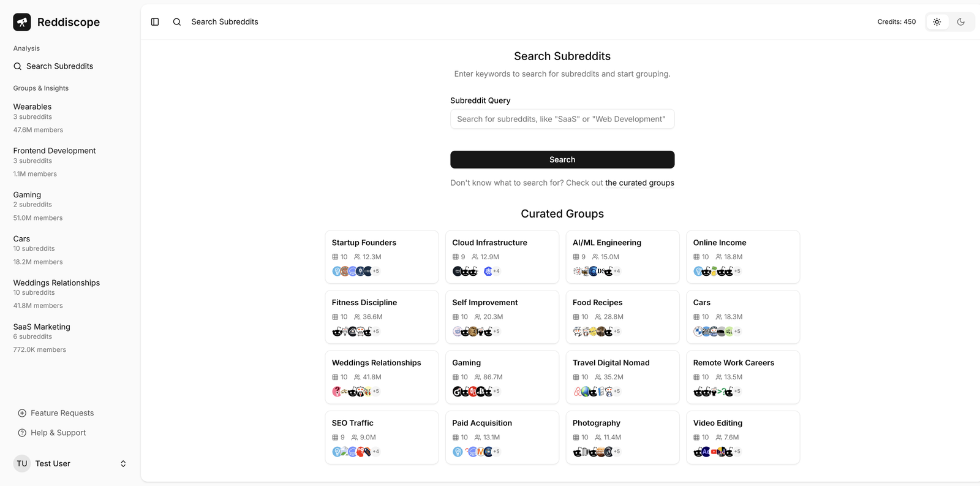The height and width of the screenshot is (486, 980).
Task: Focus the Subreddit Query input field
Action: (x=562, y=119)
